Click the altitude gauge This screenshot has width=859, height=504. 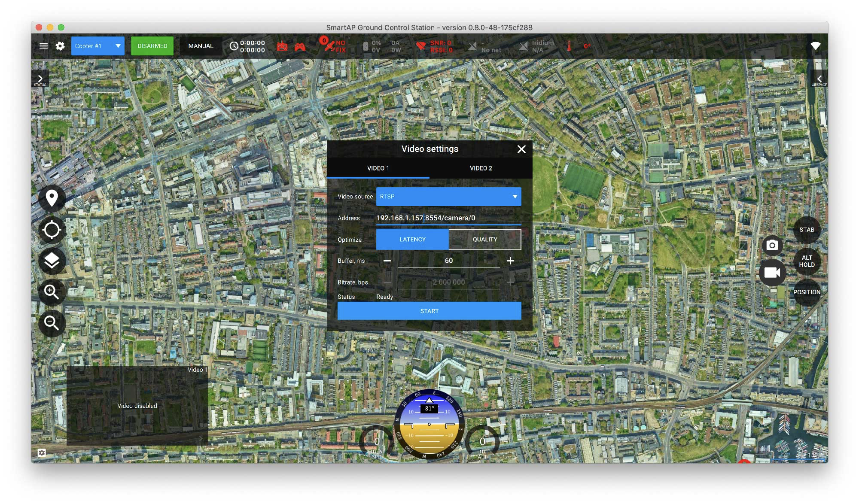(x=483, y=442)
